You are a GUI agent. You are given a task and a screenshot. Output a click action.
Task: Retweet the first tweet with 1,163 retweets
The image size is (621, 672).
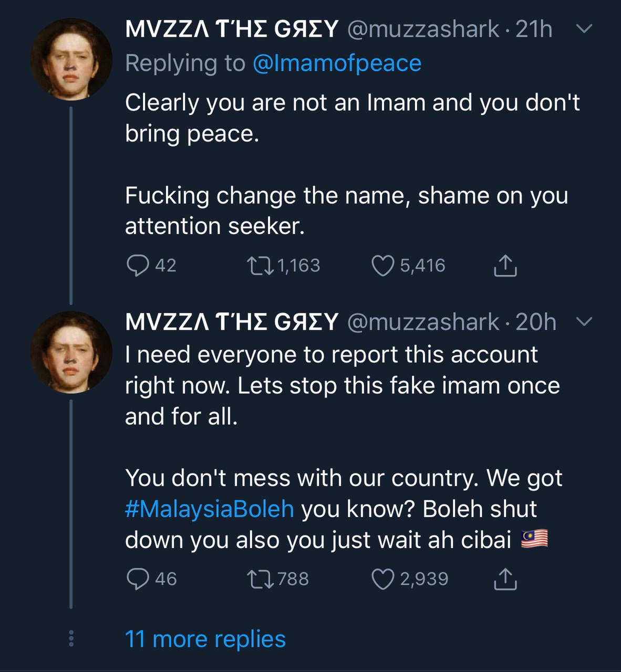point(260,265)
